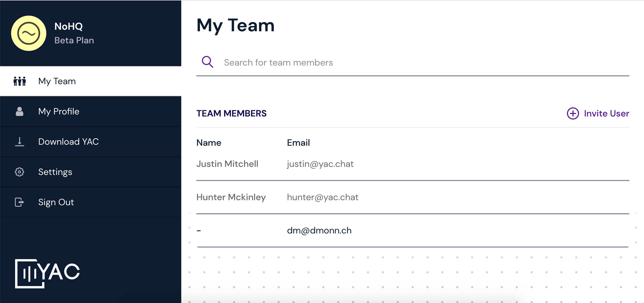Click the plus circle invite icon
644x303 pixels.
[573, 113]
